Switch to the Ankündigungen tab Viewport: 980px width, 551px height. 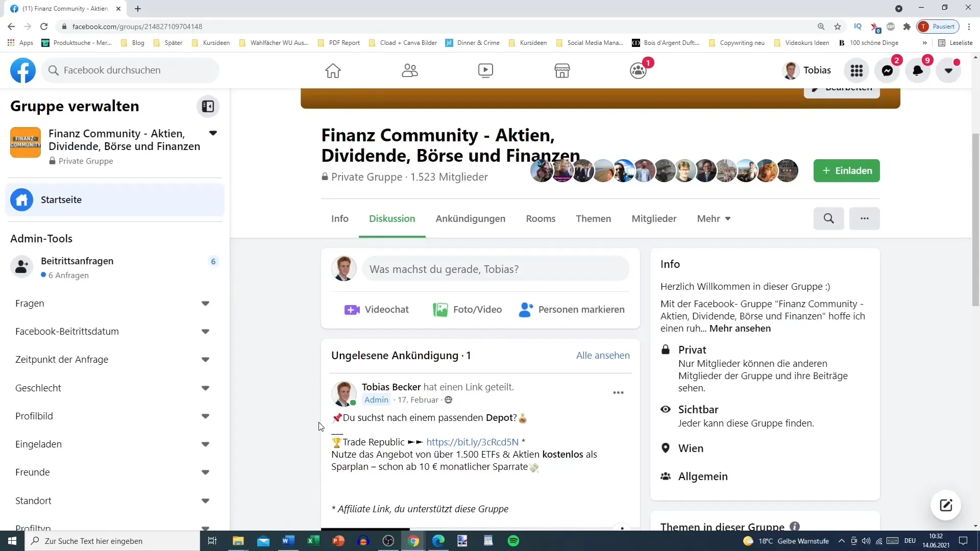[470, 218]
